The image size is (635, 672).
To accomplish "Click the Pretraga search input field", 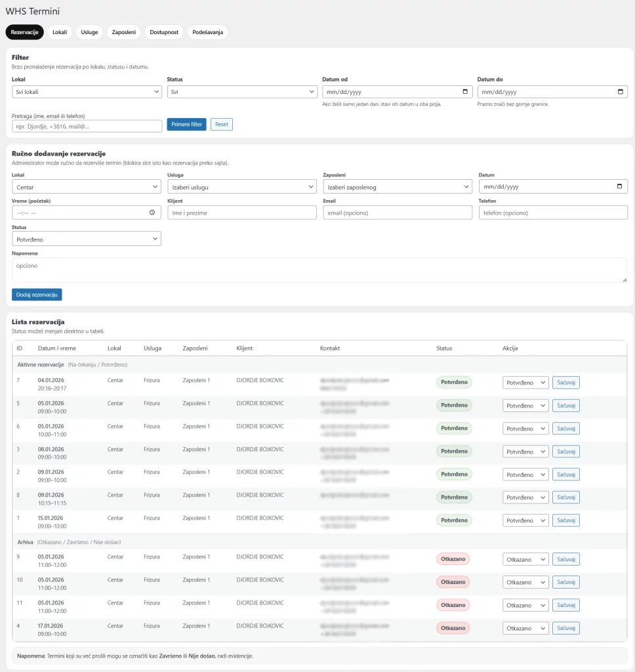I will tap(87, 126).
